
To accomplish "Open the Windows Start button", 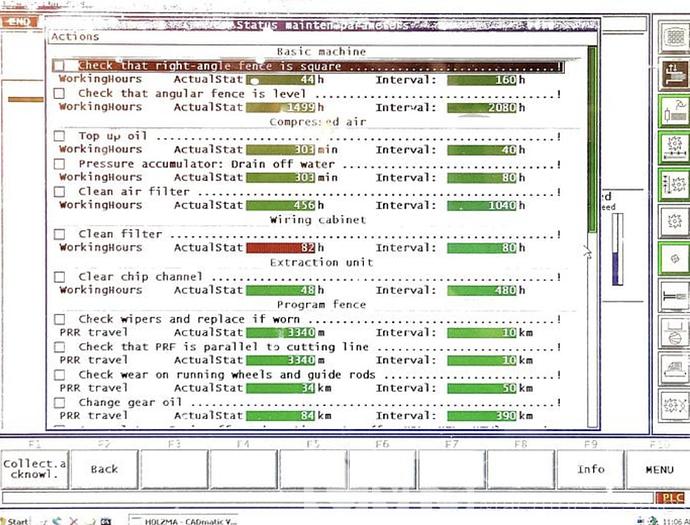I will click(x=16, y=520).
